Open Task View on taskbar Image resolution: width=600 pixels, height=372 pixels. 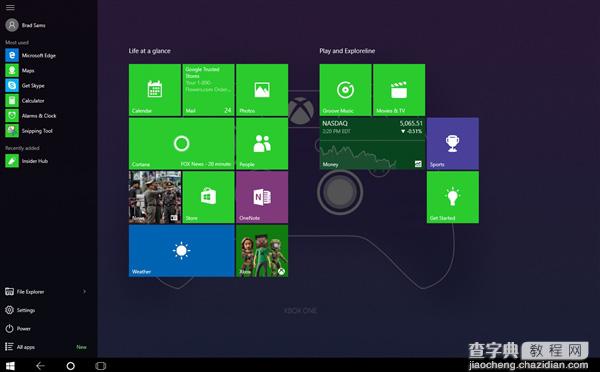coord(101,366)
